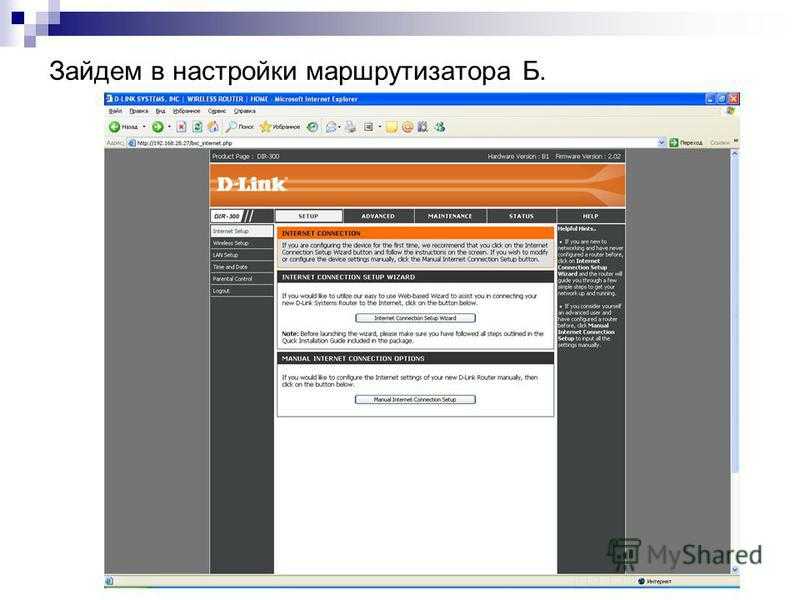Image resolution: width=800 pixels, height=600 pixels.
Task: Switch to the STATUS tab
Action: (521, 216)
